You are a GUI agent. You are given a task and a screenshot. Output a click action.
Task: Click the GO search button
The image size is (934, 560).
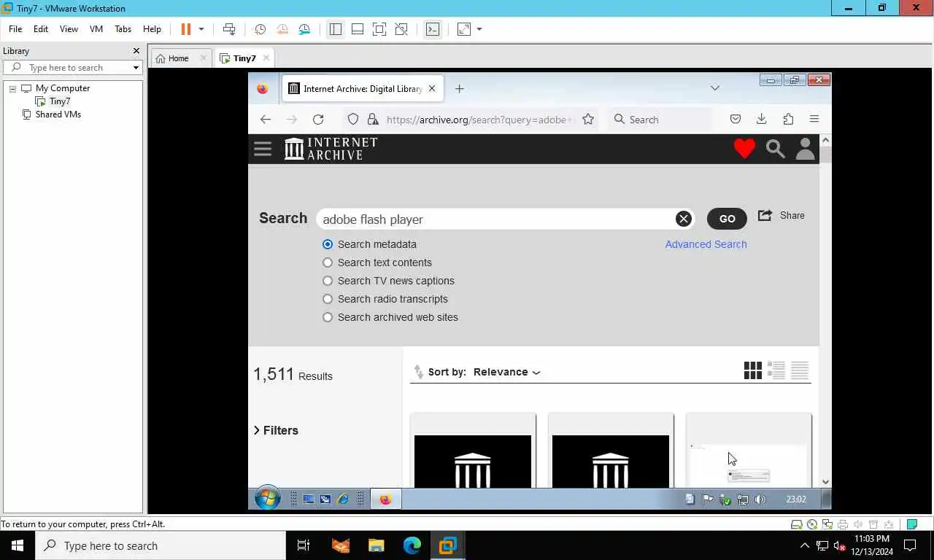point(727,219)
